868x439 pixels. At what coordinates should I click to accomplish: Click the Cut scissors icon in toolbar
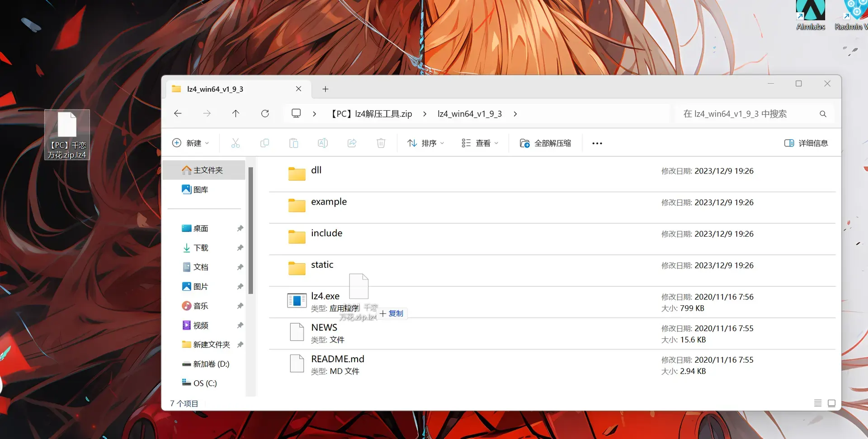pos(235,143)
